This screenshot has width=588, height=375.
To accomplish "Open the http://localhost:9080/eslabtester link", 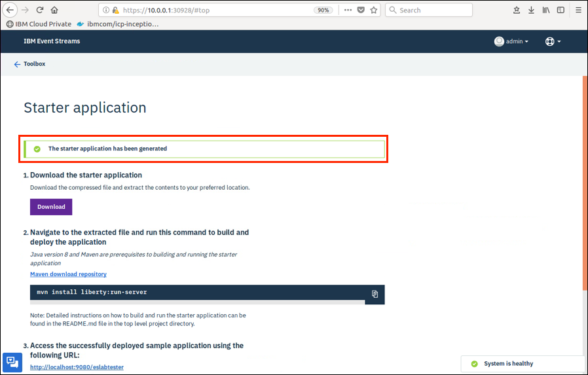I will point(77,367).
